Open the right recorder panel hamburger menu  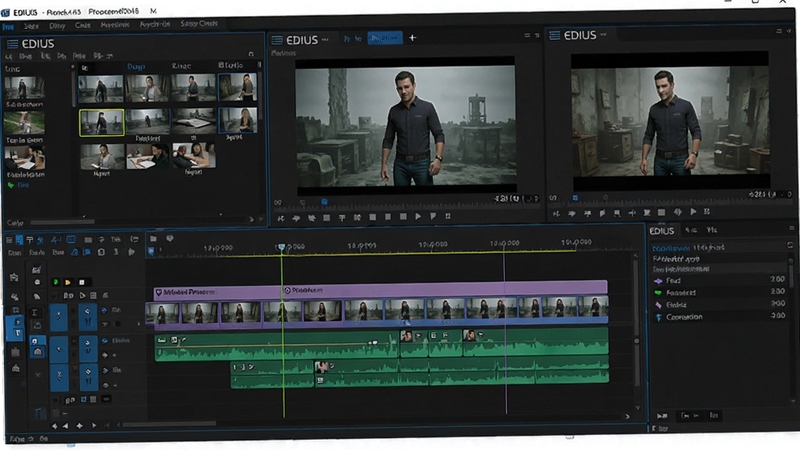[x=555, y=35]
